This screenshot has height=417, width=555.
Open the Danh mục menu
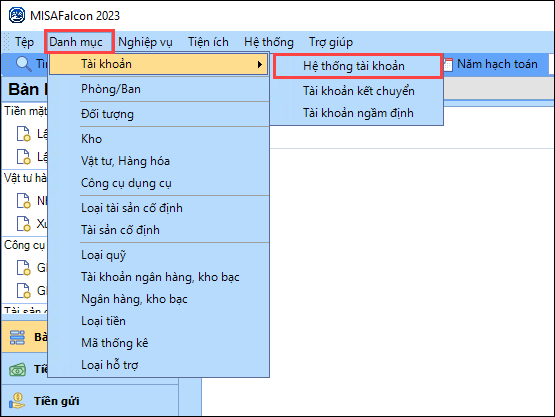pos(76,42)
